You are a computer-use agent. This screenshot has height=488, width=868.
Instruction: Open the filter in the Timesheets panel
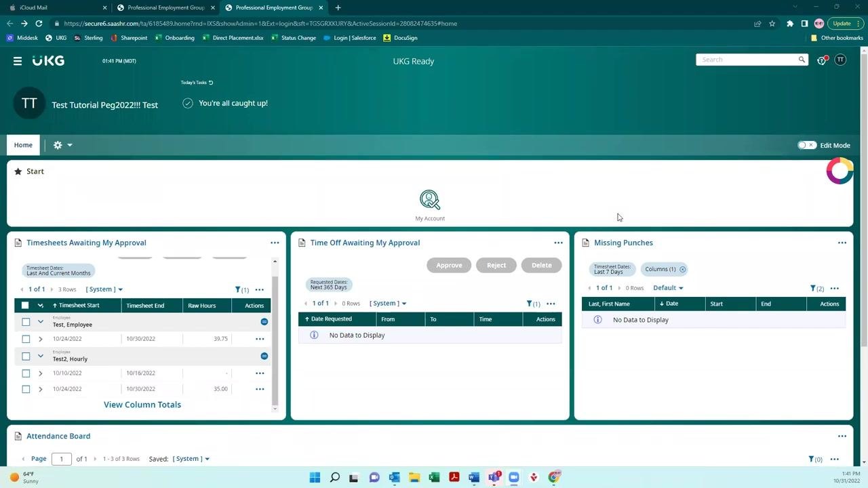(x=241, y=289)
